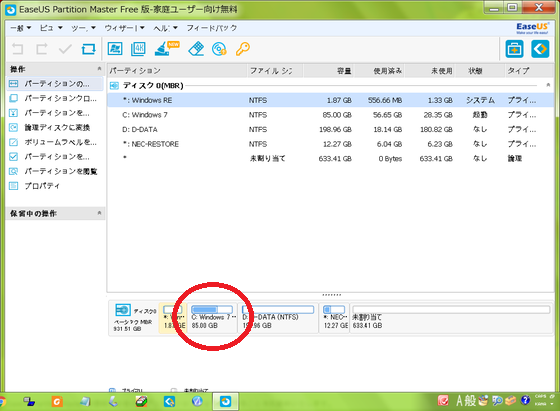
Task: Open the ウィザー menu
Action: coord(124,28)
